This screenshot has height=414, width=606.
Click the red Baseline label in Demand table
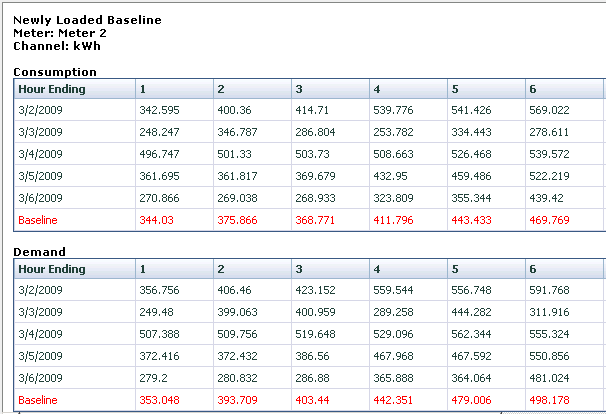pos(38,400)
